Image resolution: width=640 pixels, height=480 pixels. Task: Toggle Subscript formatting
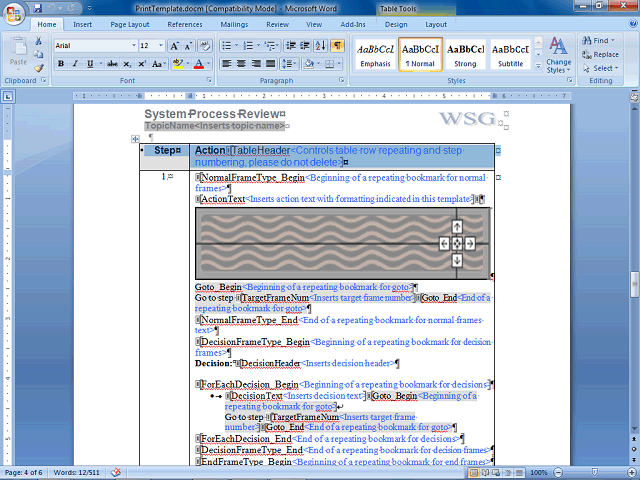(x=127, y=64)
